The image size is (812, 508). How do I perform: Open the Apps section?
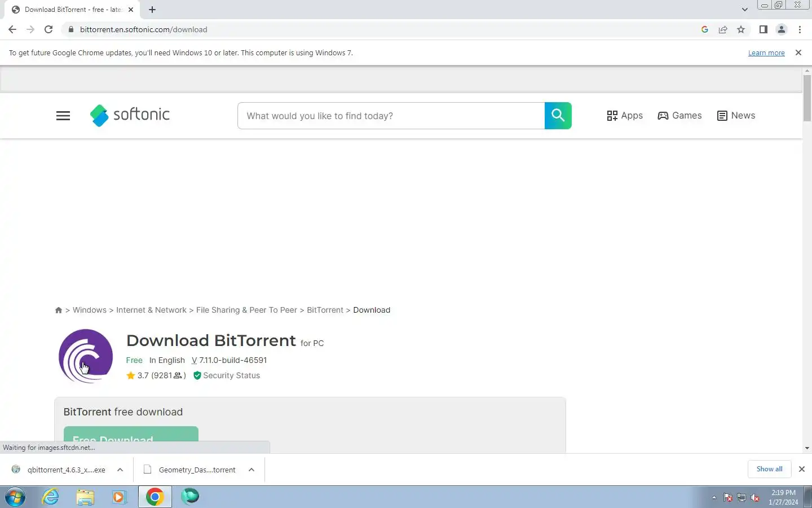[625, 116]
